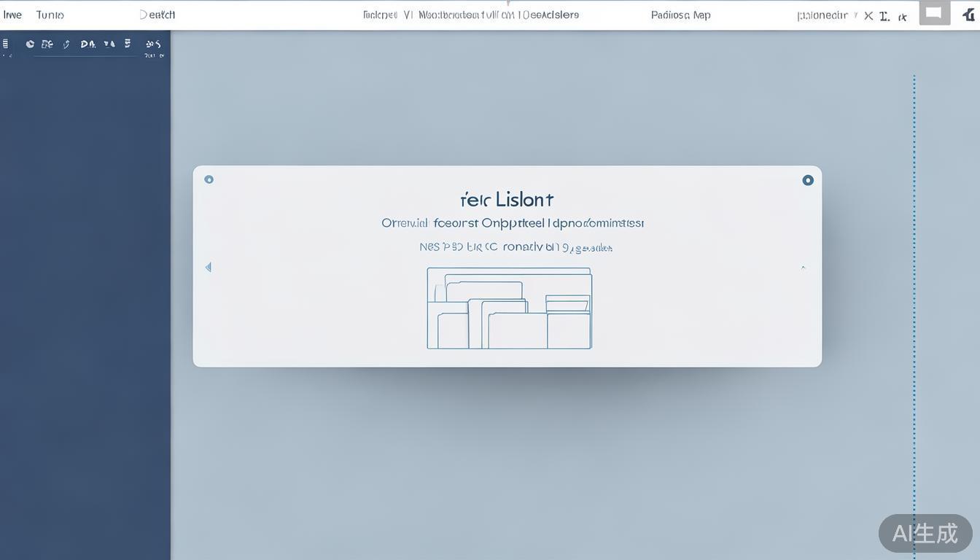Image resolution: width=980 pixels, height=560 pixels.
Task: Open the 'plaionedir' dropdown in top bar
Action: point(822,15)
